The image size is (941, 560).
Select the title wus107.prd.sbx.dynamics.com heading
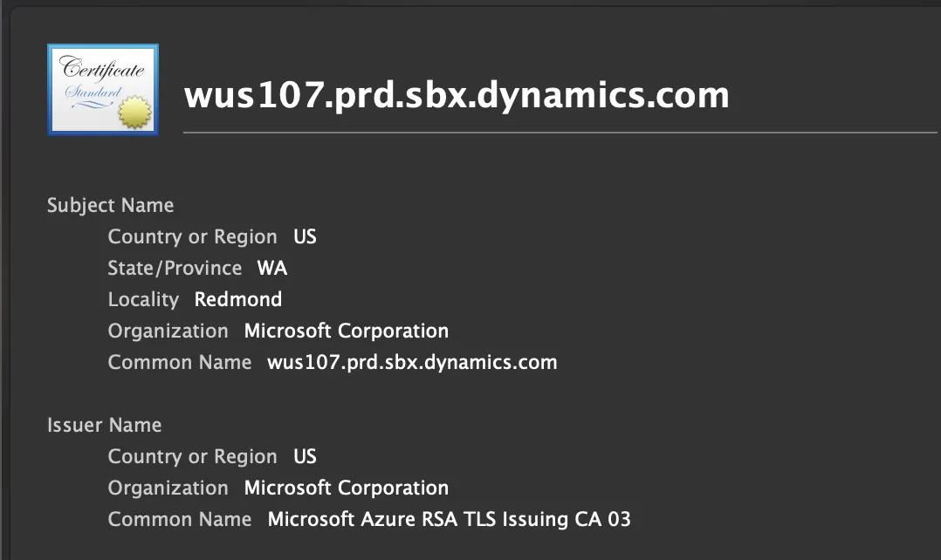coord(457,95)
